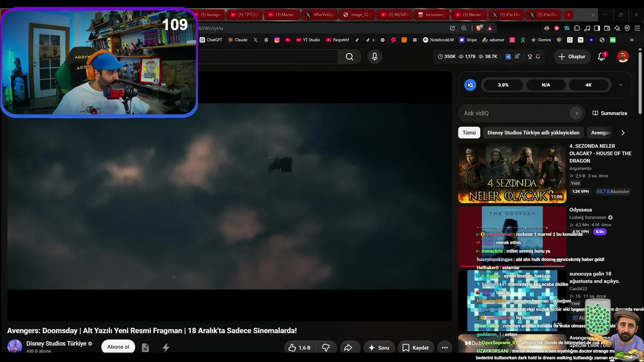Click the Oluştur create button
Image resolution: width=644 pixels, height=362 pixels.
pyautogui.click(x=572, y=57)
